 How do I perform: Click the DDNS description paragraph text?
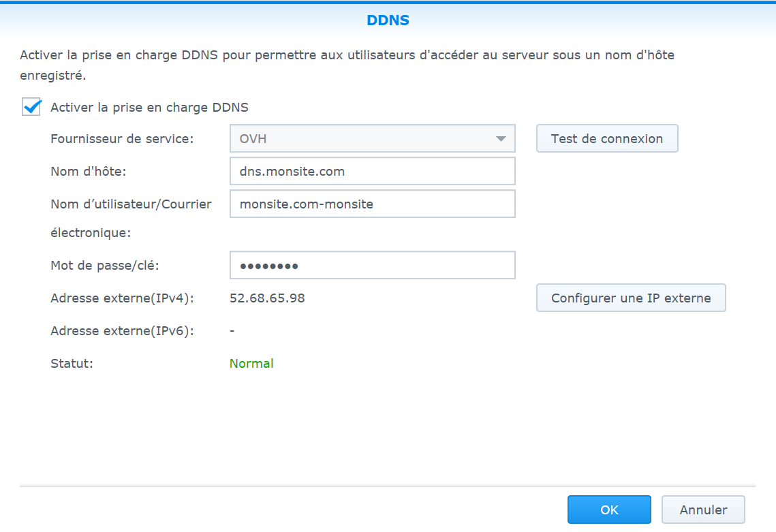coord(347,65)
